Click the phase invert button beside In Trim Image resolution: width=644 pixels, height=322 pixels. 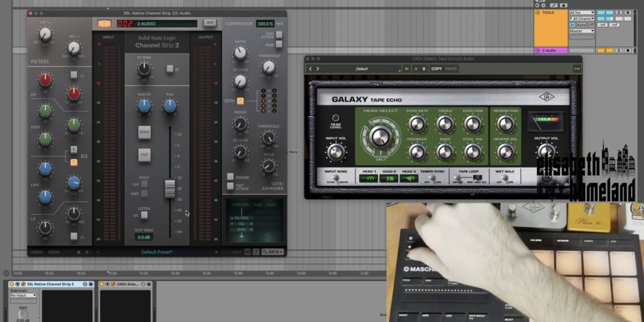170,68
